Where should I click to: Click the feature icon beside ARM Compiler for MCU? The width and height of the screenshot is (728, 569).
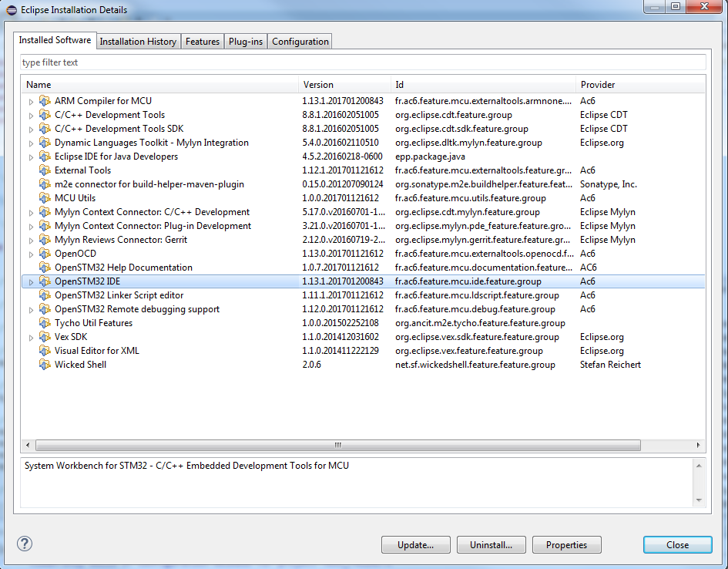click(x=45, y=101)
